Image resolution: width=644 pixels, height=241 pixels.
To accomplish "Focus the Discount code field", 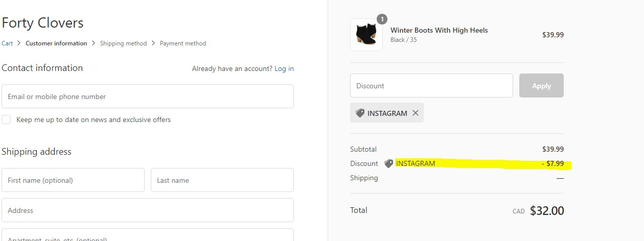I will coord(431,86).
